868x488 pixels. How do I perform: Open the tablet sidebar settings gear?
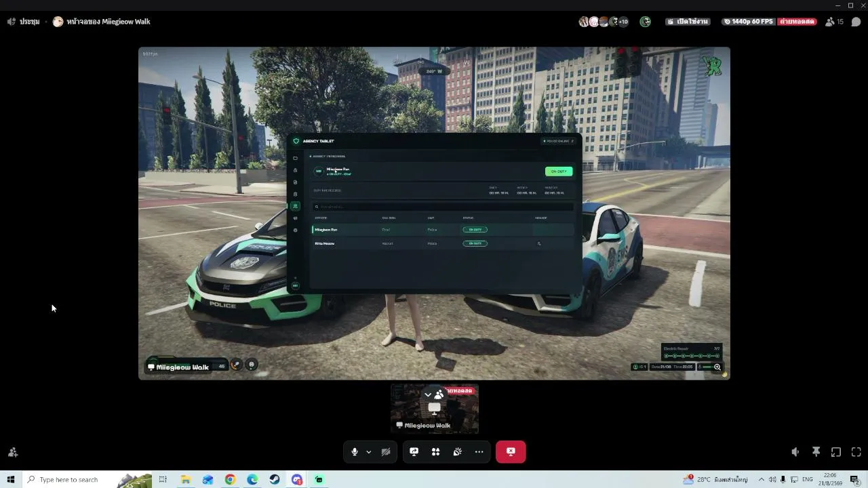pos(295,230)
